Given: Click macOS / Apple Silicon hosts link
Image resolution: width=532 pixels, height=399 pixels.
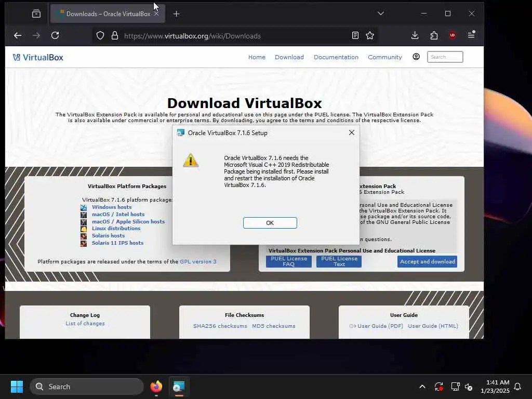Looking at the screenshot, I should [x=128, y=221].
